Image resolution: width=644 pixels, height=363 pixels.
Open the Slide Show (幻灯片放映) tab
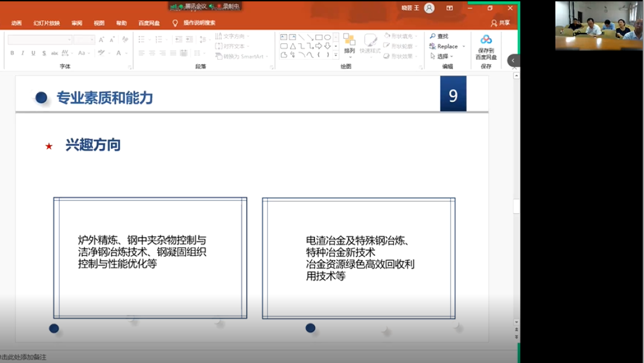tap(46, 23)
